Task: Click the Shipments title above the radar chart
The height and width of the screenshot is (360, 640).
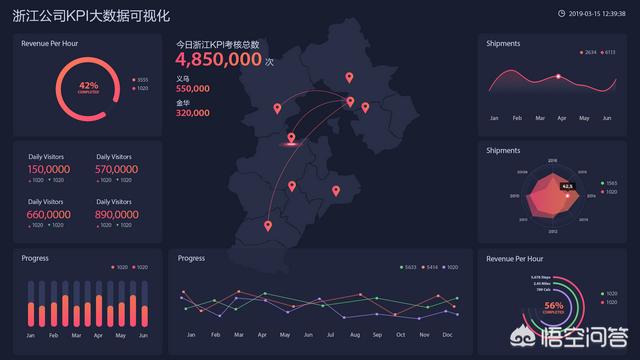Action: (x=503, y=151)
